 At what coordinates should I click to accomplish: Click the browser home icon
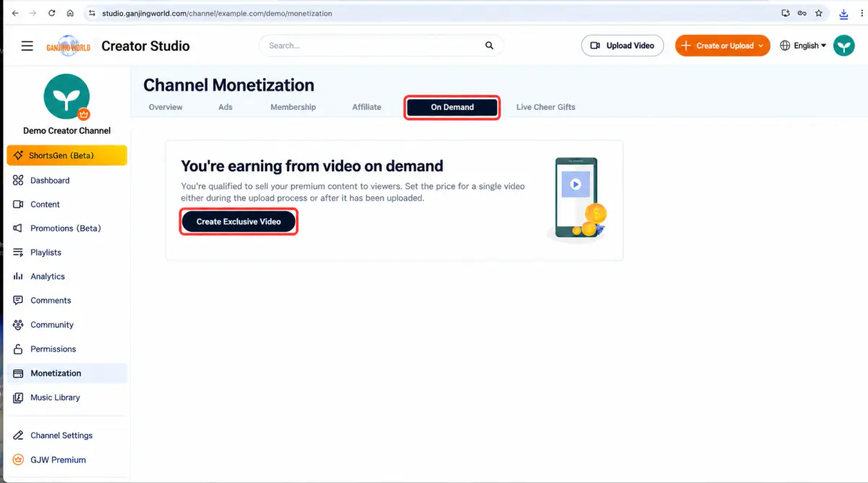69,13
